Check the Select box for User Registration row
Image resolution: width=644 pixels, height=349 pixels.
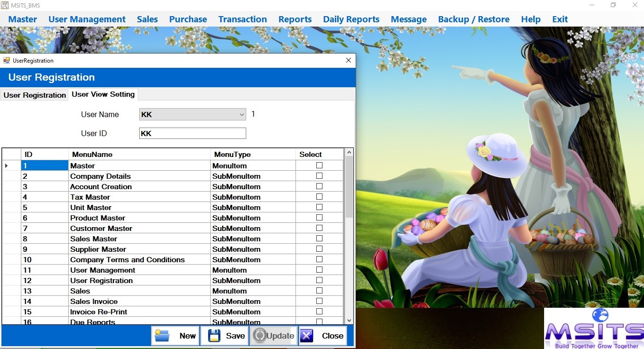[x=320, y=280]
